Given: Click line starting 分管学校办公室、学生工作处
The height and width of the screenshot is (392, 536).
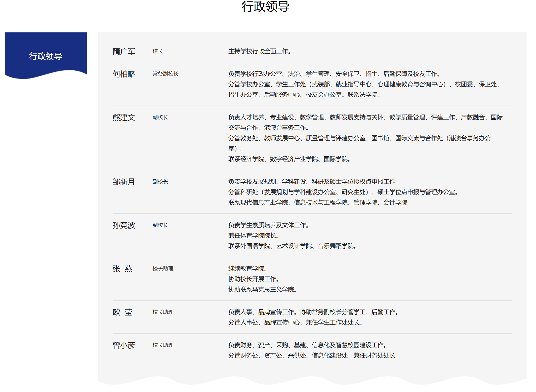Looking at the screenshot, I should click(364, 84).
